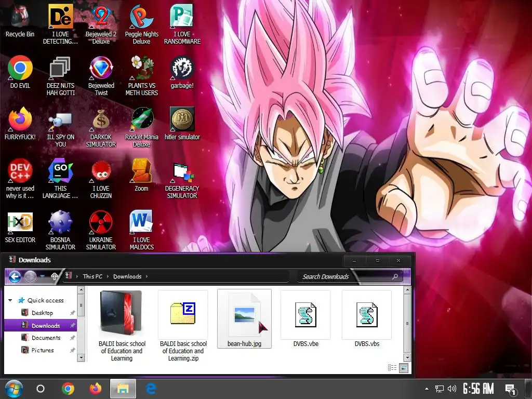Open the I LOVE MALDOCS Word shortcut

141,230
